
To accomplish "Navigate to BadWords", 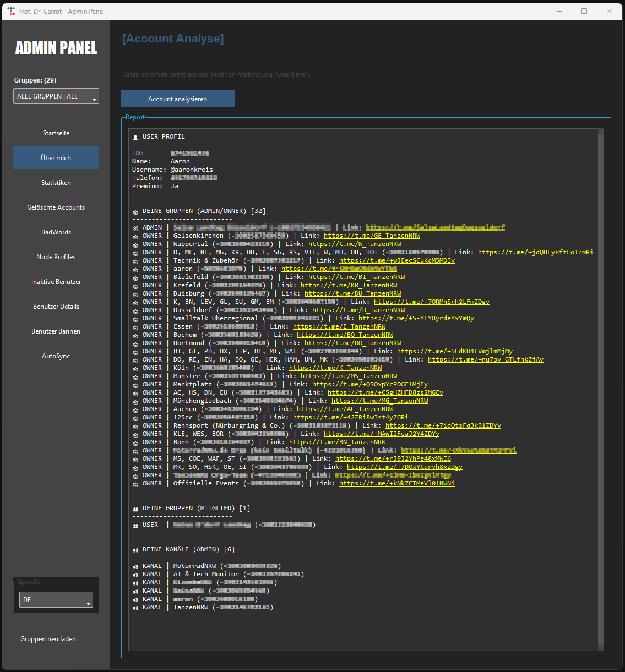I will pos(56,232).
